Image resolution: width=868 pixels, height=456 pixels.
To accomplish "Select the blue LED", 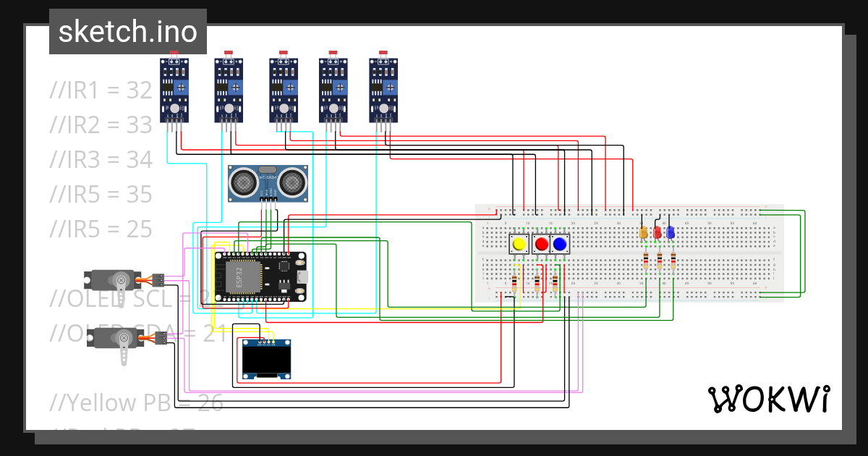I will 670,233.
